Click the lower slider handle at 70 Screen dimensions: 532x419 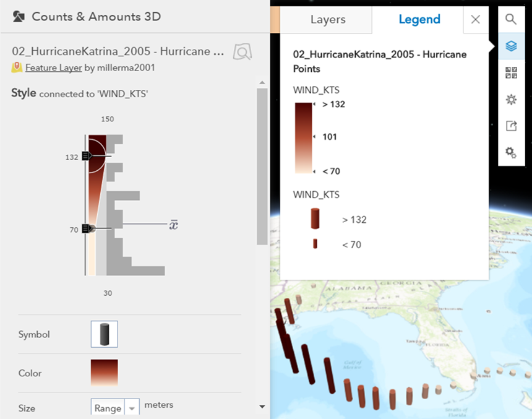pos(87,229)
